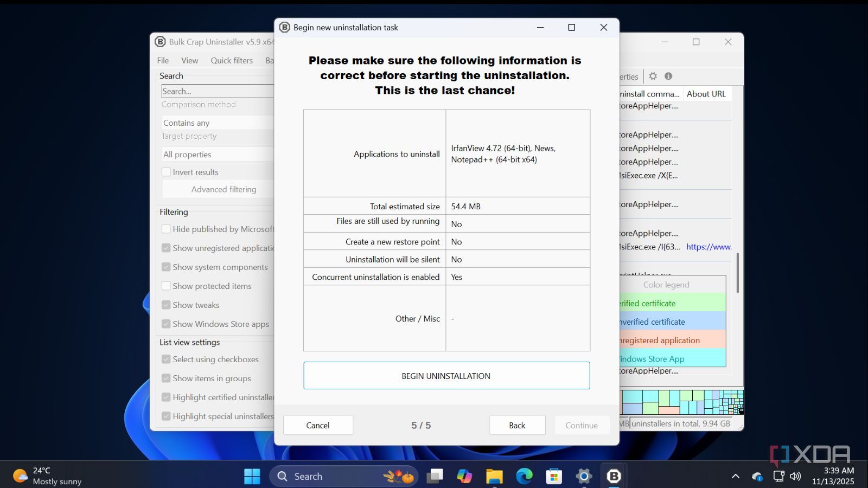Open Settings from the taskbar
The image size is (868, 488).
pos(584,476)
